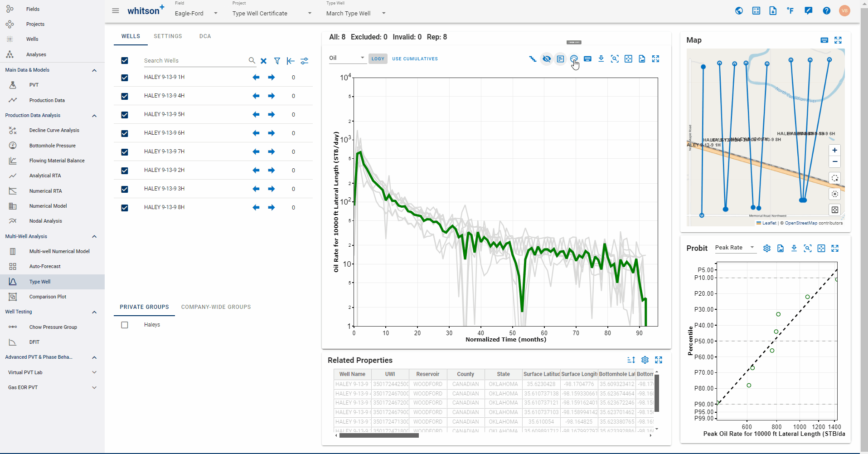Image resolution: width=868 pixels, height=454 pixels.
Task: Click the Search Wells input field
Action: click(195, 61)
